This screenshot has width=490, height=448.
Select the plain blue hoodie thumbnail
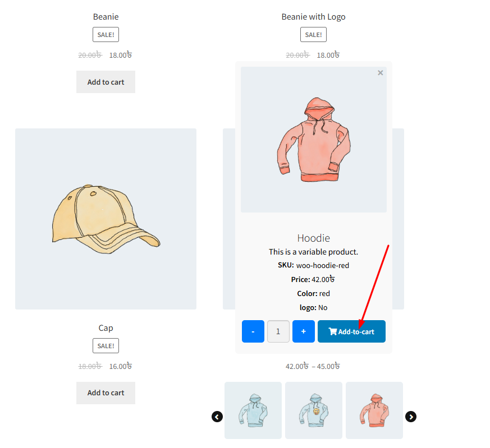(253, 410)
